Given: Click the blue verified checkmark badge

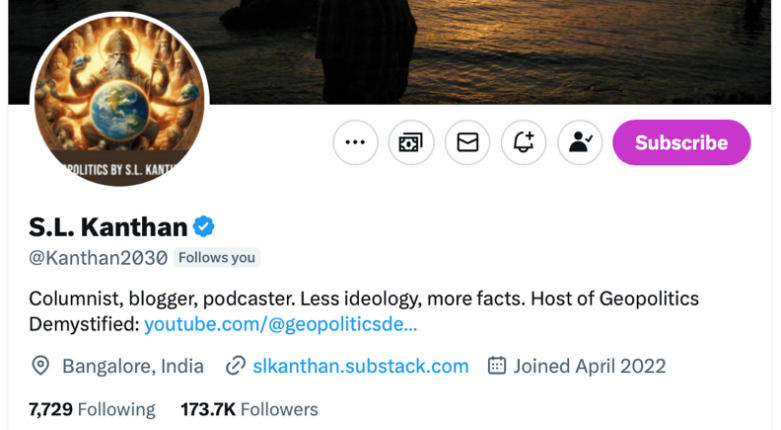Looking at the screenshot, I should [x=205, y=226].
